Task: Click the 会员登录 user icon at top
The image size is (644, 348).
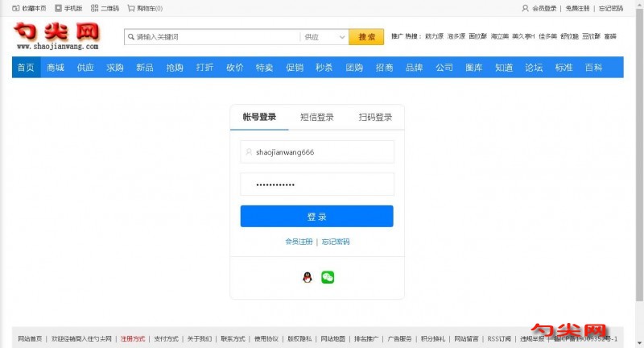Action: [526, 8]
